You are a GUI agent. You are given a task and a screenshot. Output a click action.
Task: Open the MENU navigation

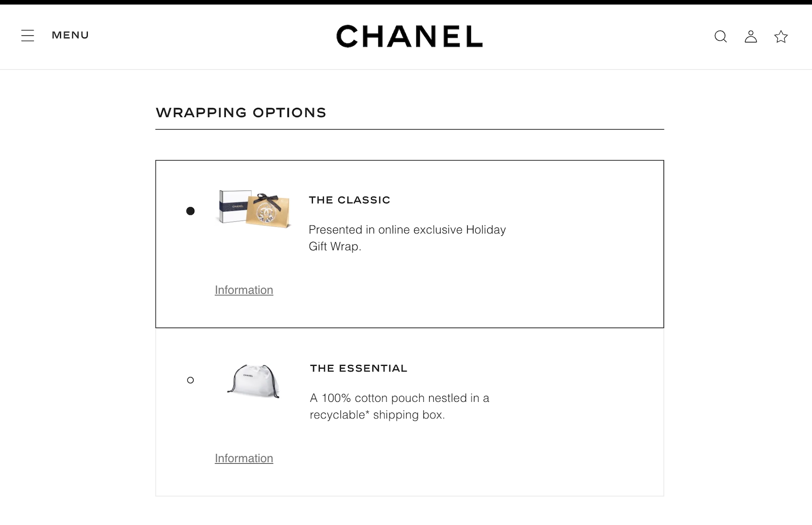pos(70,35)
